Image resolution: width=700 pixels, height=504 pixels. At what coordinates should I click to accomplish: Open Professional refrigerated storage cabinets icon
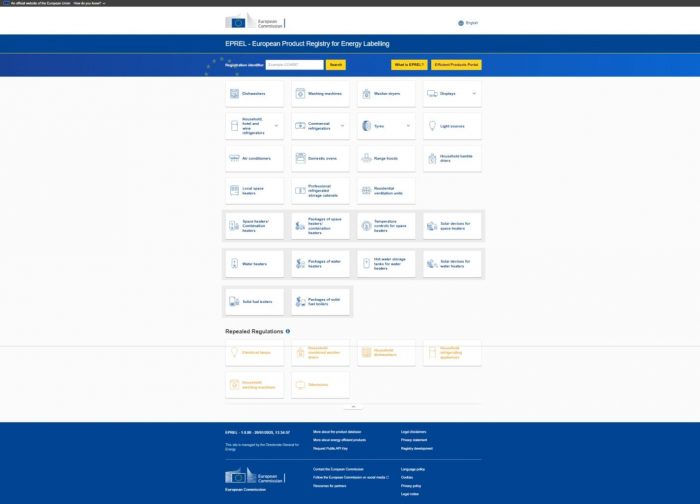coord(300,191)
